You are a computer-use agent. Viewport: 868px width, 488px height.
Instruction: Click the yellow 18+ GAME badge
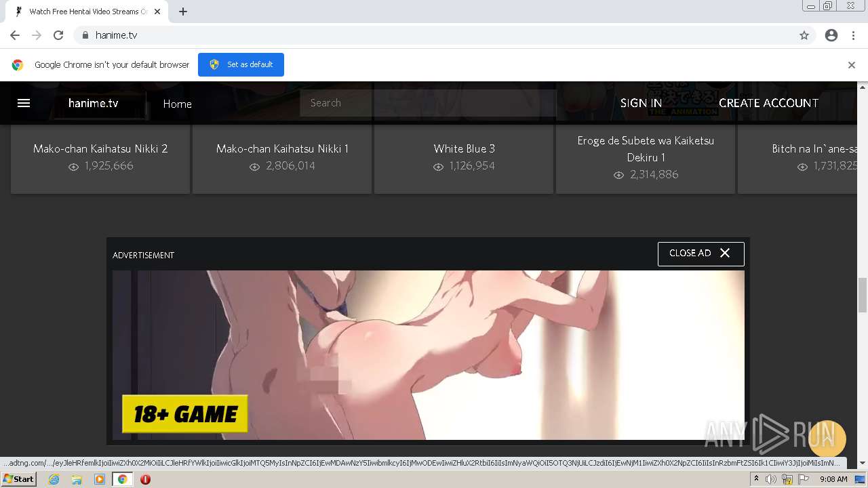click(185, 413)
